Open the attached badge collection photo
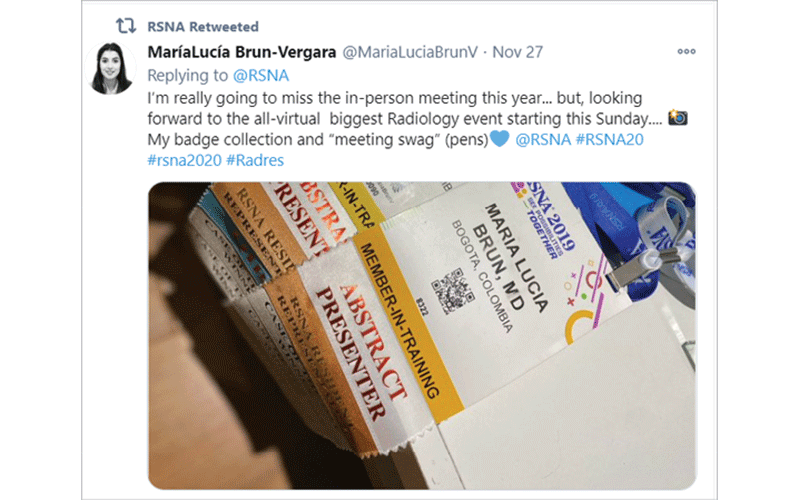 pos(422,336)
